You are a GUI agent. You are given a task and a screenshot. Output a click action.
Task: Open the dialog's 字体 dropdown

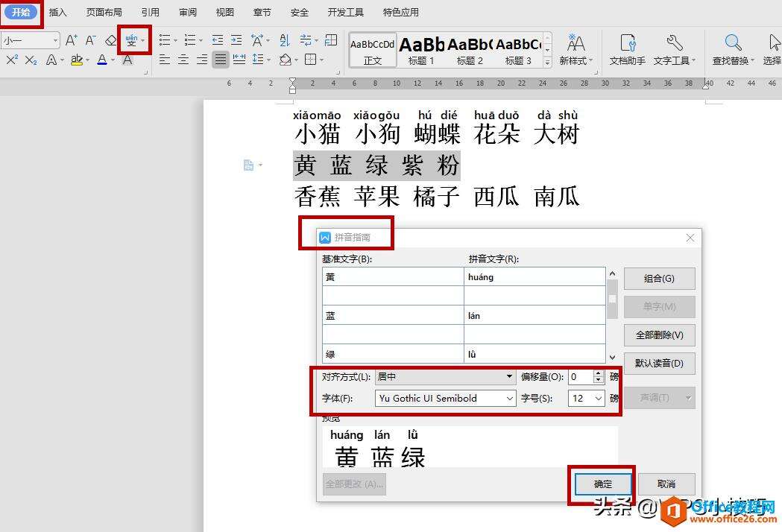(x=511, y=398)
